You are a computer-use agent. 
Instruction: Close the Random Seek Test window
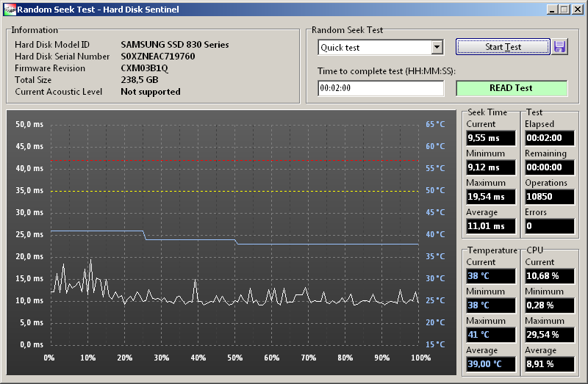pyautogui.click(x=578, y=10)
